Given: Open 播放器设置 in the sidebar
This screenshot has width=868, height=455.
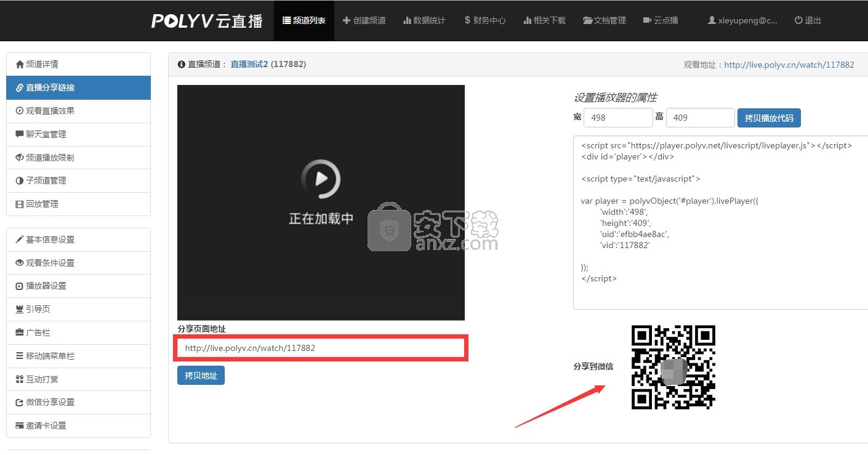Looking at the screenshot, I should coord(78,286).
